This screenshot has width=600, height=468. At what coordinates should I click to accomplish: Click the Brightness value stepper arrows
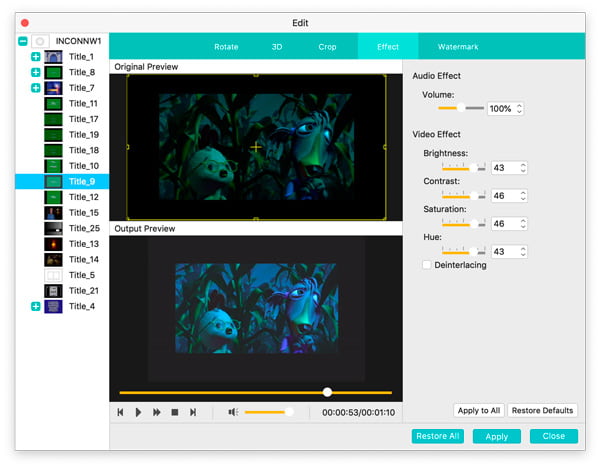pyautogui.click(x=523, y=168)
